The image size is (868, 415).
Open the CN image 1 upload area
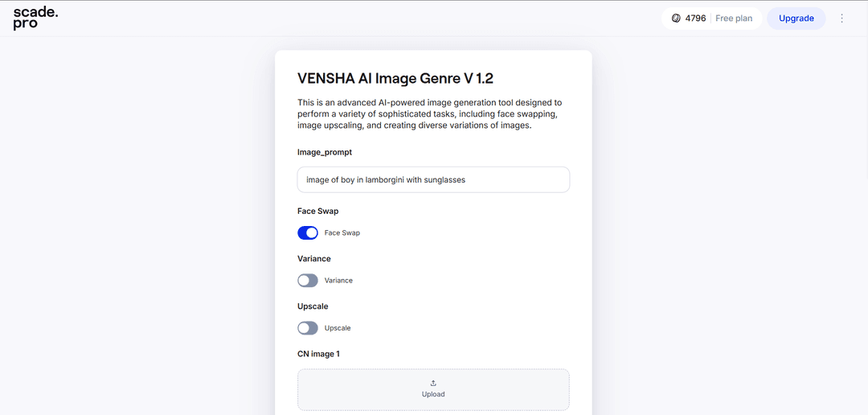point(433,389)
